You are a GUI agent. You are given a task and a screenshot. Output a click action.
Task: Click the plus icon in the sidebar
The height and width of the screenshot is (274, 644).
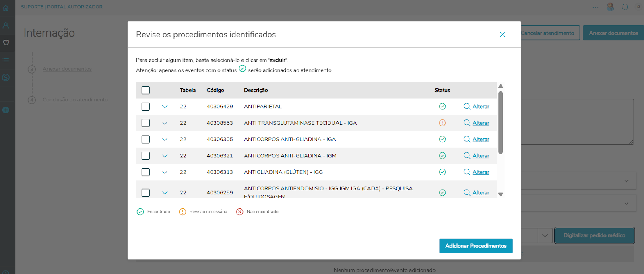pos(6,110)
